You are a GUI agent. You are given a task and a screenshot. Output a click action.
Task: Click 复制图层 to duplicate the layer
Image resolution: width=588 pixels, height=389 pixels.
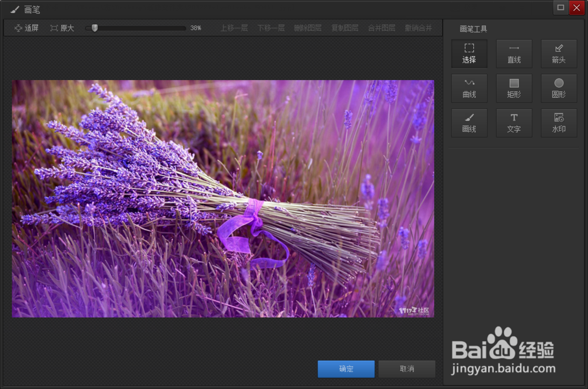(x=345, y=28)
